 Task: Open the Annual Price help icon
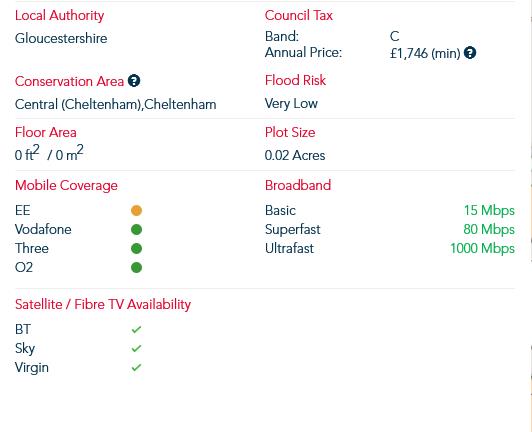coord(470,53)
